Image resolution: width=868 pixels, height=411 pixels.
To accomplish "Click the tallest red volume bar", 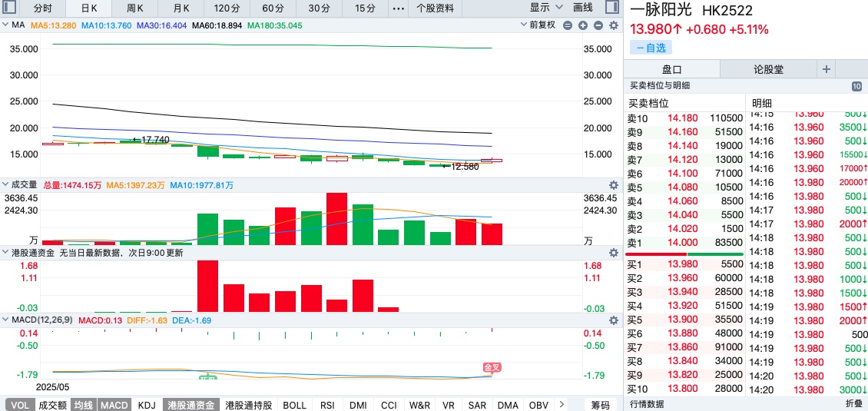I will 336,219.
